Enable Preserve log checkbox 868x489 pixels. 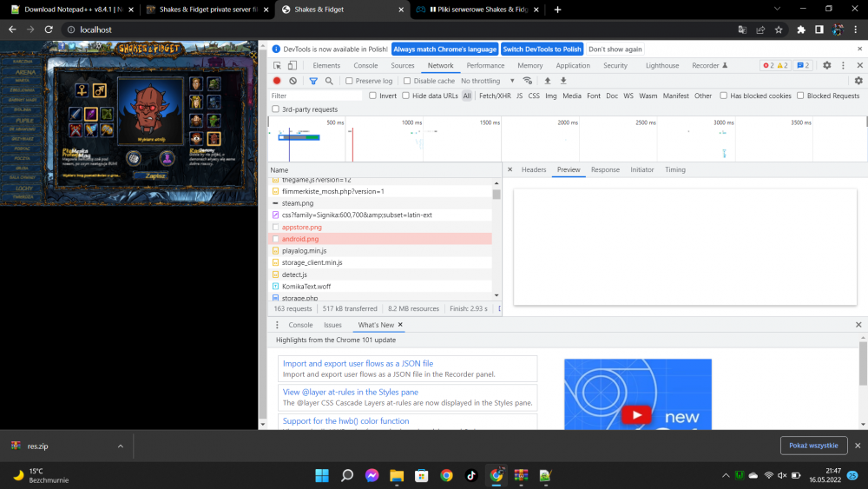[349, 81]
